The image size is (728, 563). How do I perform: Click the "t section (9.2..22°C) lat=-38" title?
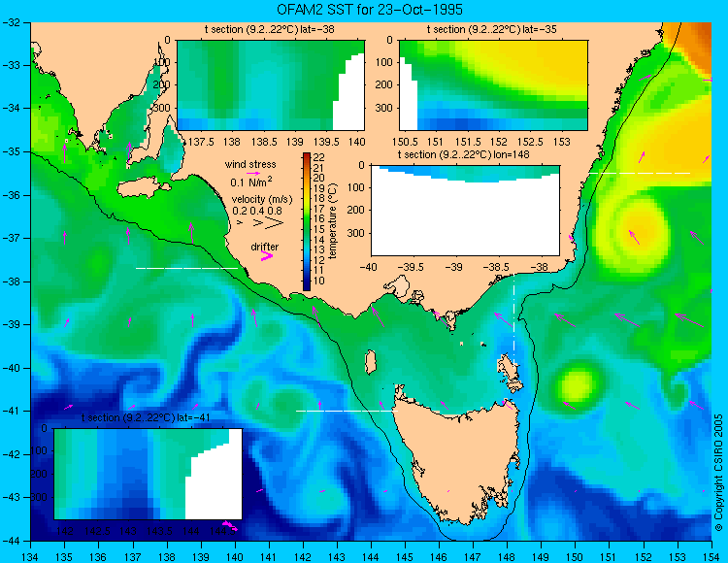pyautogui.click(x=269, y=30)
